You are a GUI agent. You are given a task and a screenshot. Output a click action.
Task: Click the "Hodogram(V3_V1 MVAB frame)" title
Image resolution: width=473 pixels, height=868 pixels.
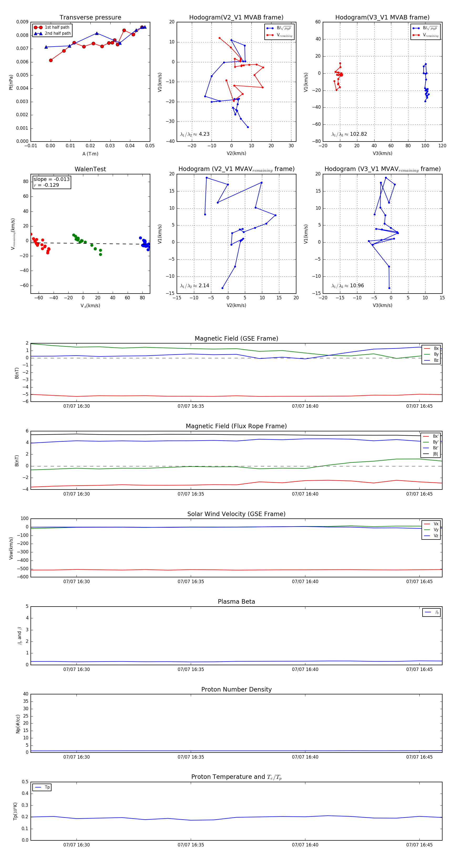point(382,18)
